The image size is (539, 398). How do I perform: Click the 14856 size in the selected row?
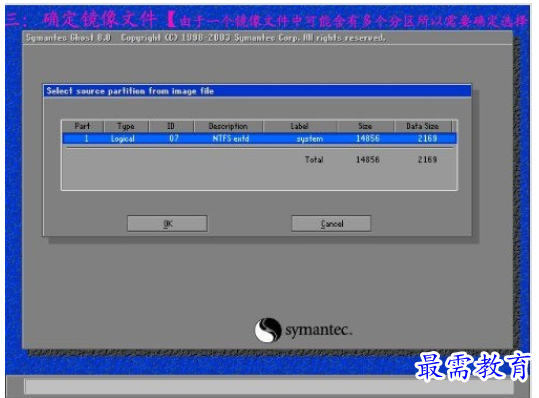[367, 139]
